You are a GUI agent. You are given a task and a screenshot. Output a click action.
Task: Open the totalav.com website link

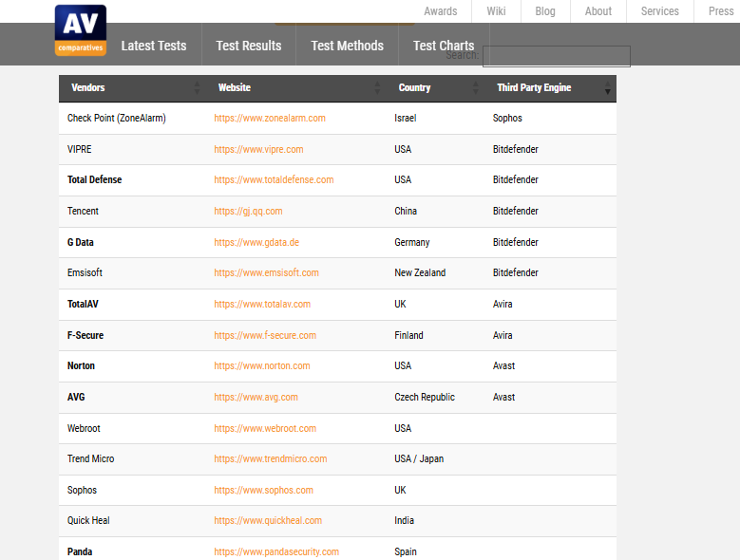coord(262,304)
